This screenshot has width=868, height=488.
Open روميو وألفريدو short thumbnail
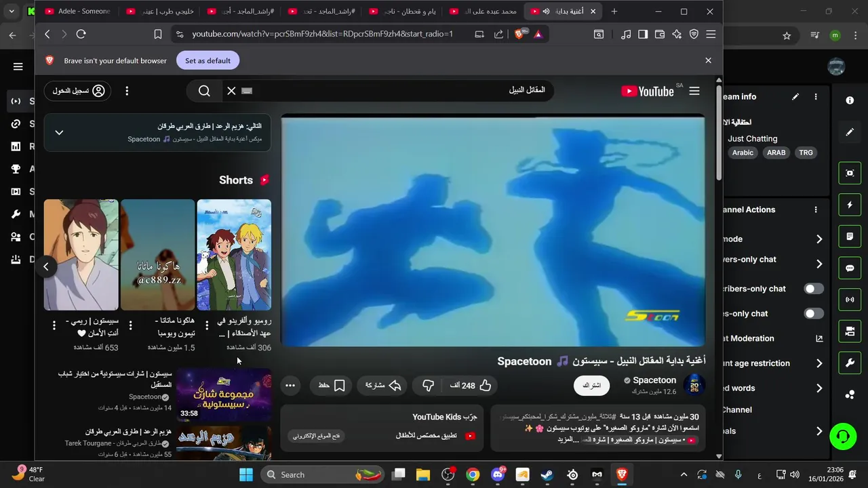[x=234, y=255]
